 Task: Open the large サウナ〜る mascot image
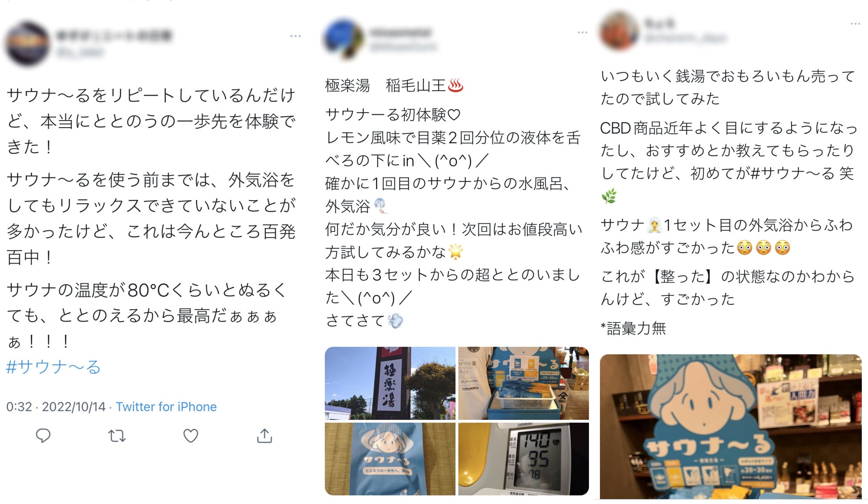(730, 426)
